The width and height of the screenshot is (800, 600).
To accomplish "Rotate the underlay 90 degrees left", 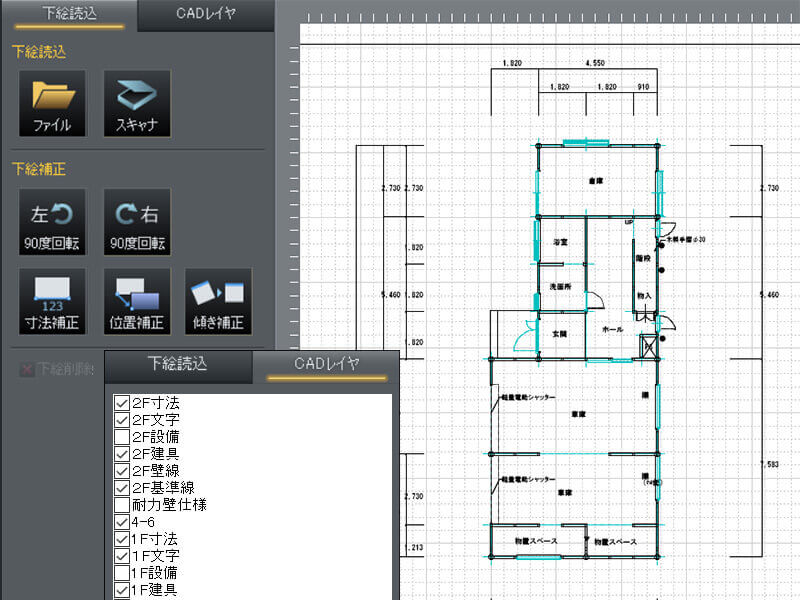I will [51, 222].
